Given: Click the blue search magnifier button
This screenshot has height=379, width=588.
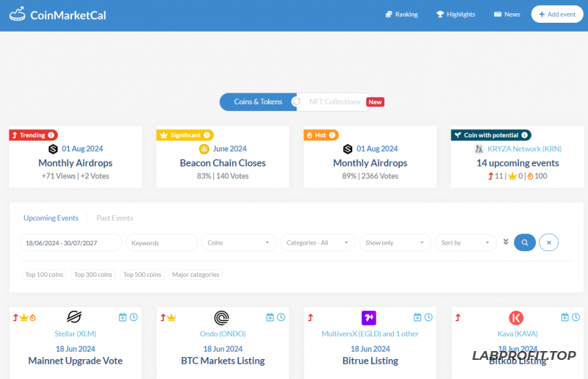Looking at the screenshot, I should coord(525,242).
